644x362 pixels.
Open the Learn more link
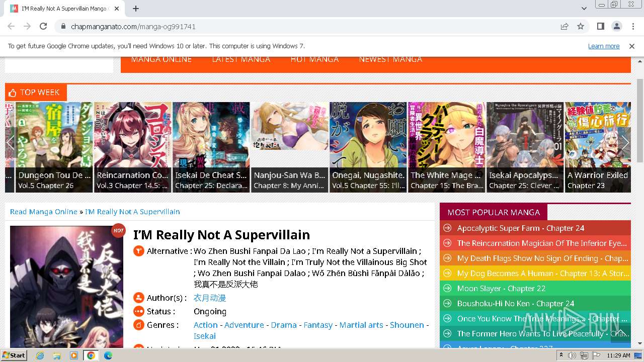[604, 46]
